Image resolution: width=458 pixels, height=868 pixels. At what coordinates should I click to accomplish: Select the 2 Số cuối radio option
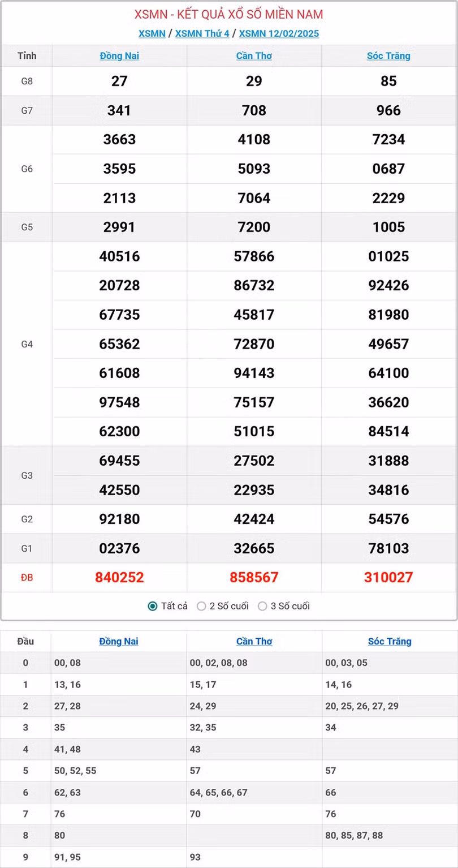(201, 606)
